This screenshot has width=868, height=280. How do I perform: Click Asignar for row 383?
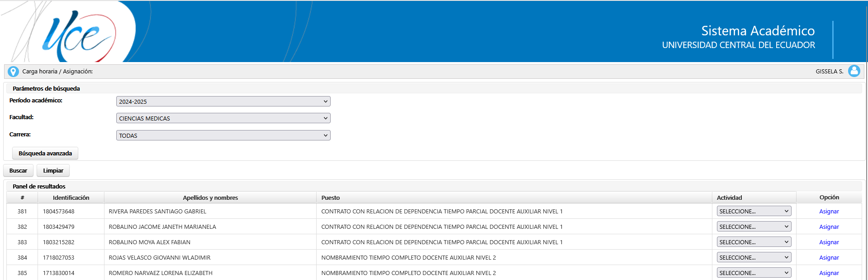pos(829,242)
